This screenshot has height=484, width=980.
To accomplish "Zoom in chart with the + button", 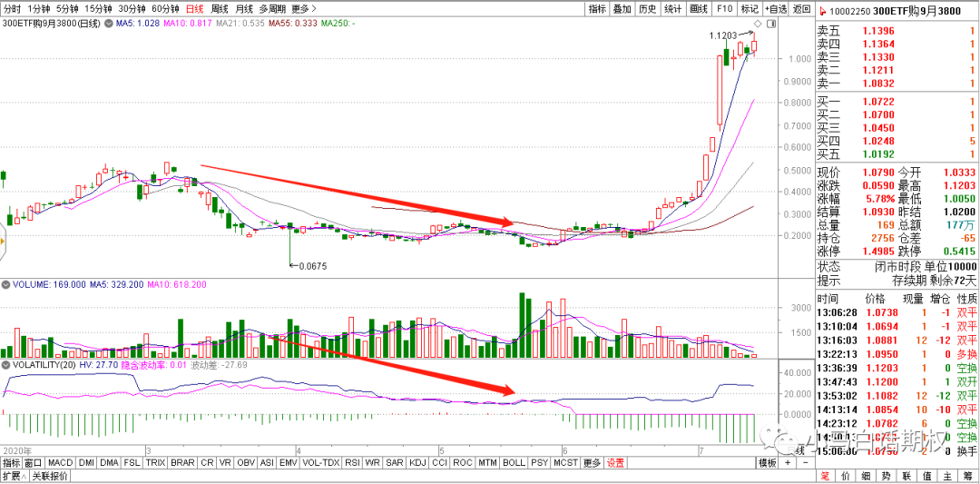I will [x=788, y=462].
